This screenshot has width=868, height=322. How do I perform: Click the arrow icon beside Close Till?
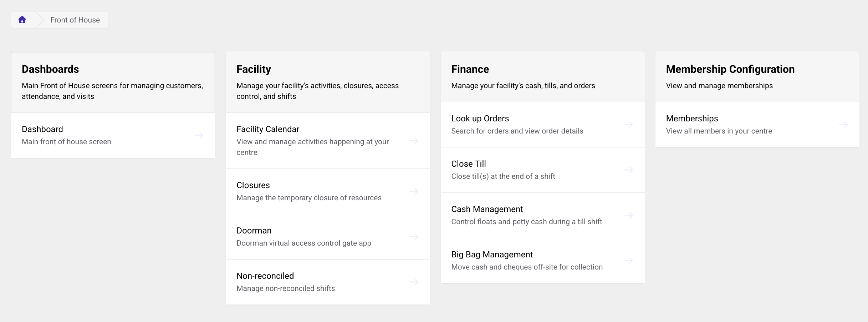tap(628, 170)
